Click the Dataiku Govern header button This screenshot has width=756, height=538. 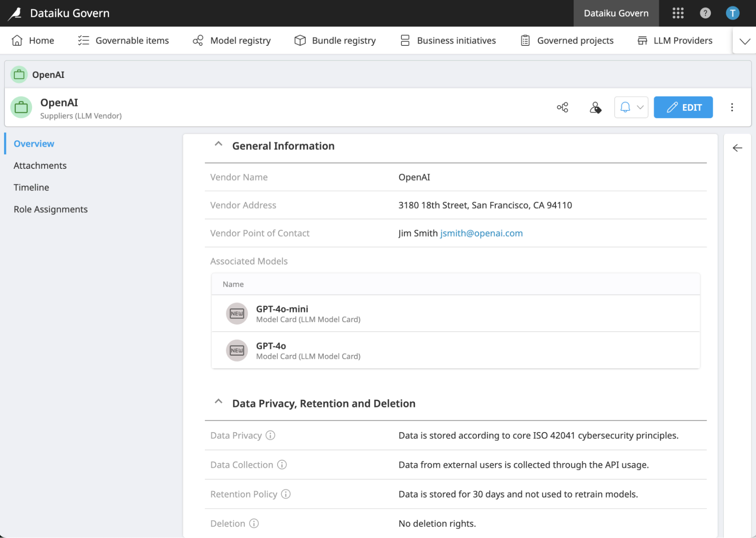click(x=616, y=13)
